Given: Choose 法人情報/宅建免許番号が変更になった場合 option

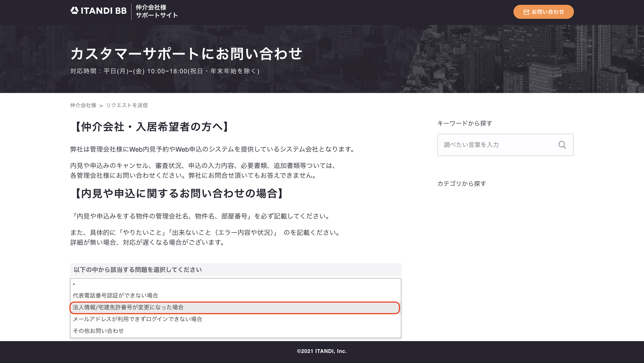Looking at the screenshot, I should click(235, 307).
